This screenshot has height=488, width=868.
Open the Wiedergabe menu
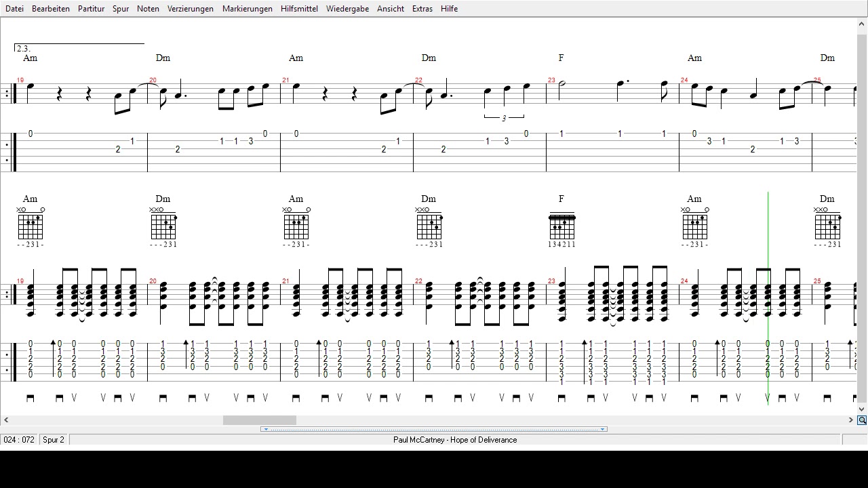pos(347,9)
